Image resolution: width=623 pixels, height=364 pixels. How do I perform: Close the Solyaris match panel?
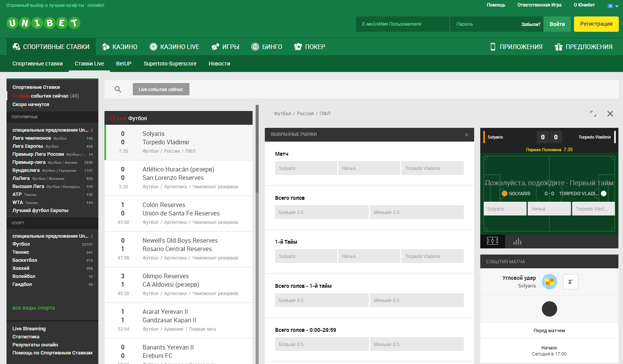(x=610, y=114)
